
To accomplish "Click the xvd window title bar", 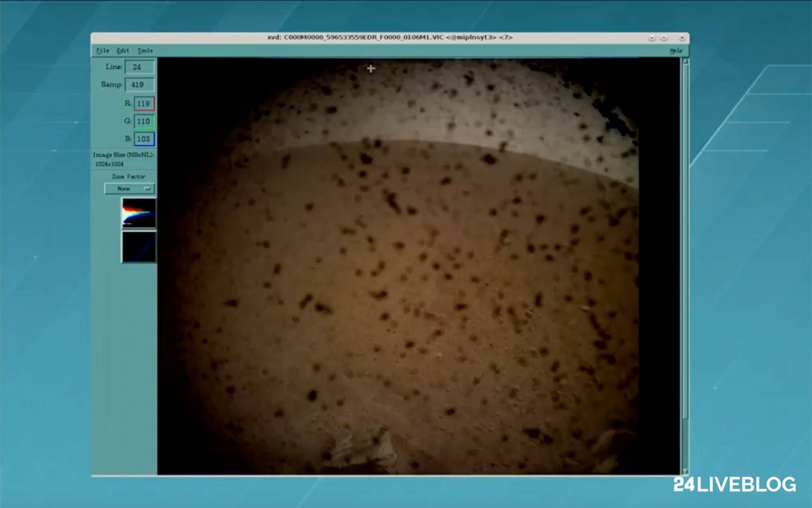I will click(390, 37).
